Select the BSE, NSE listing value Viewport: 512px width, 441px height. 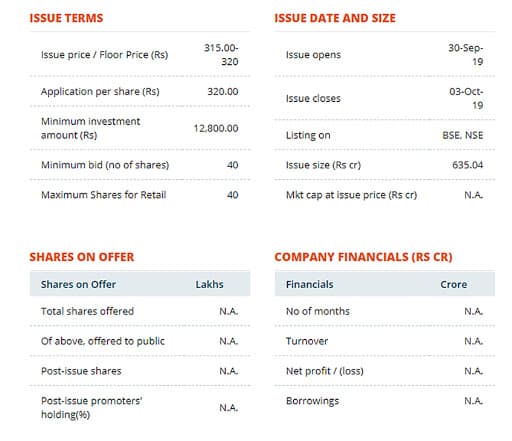[463, 135]
